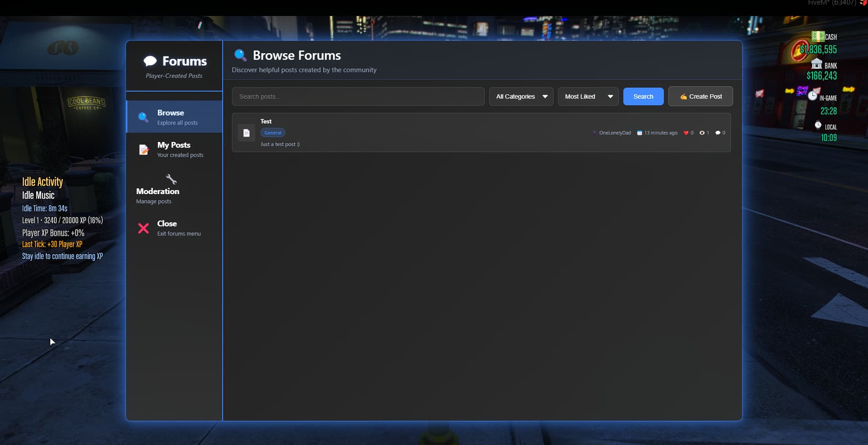Screen dimensions: 868x445
Task: Click the heart likes icon on the Test post
Action: [x=686, y=133]
